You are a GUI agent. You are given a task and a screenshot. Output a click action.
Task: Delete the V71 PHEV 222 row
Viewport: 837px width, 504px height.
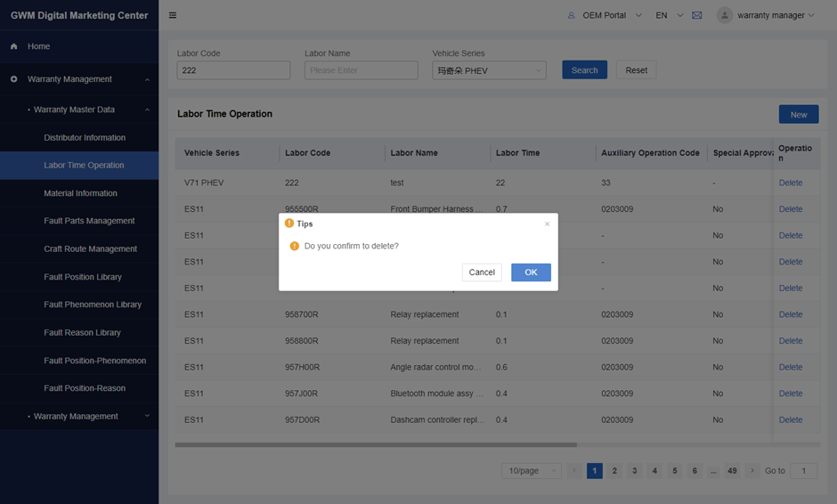(791, 183)
